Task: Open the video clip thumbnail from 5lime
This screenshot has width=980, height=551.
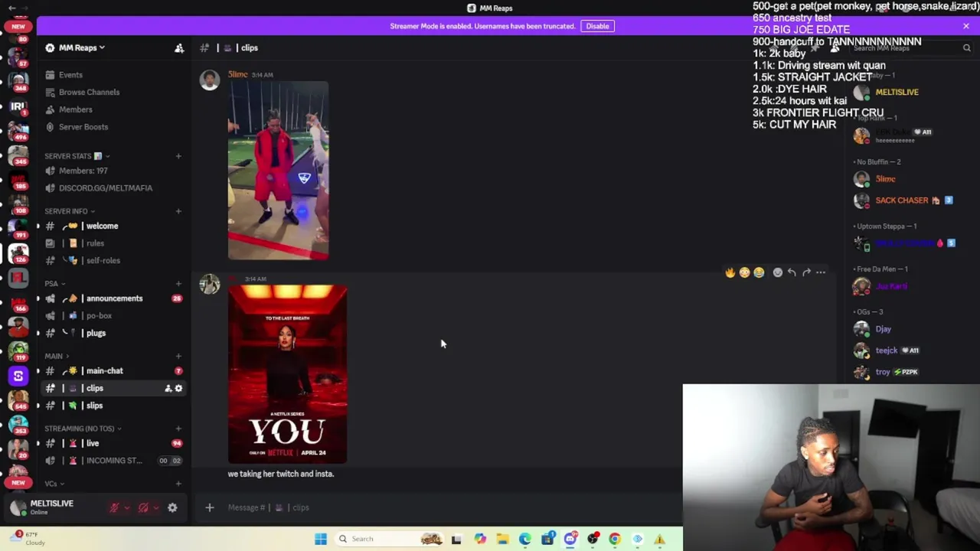Action: (278, 171)
